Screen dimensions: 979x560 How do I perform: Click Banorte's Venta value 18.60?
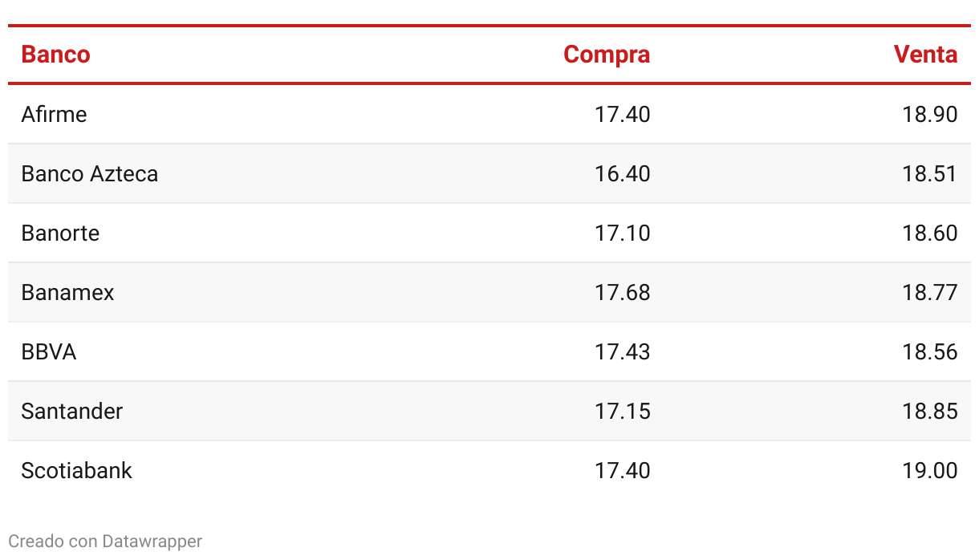[x=929, y=233]
